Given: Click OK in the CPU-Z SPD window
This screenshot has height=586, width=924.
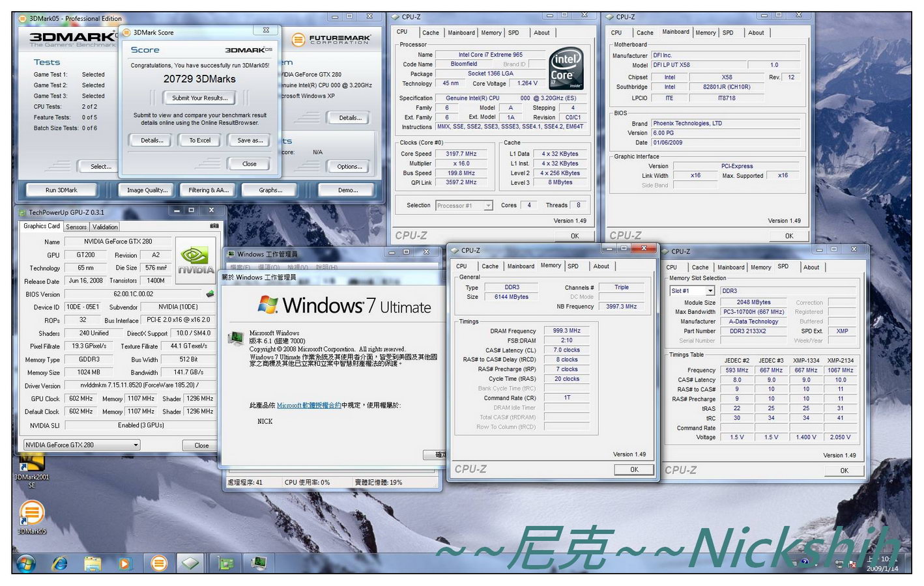Looking at the screenshot, I should click(844, 470).
